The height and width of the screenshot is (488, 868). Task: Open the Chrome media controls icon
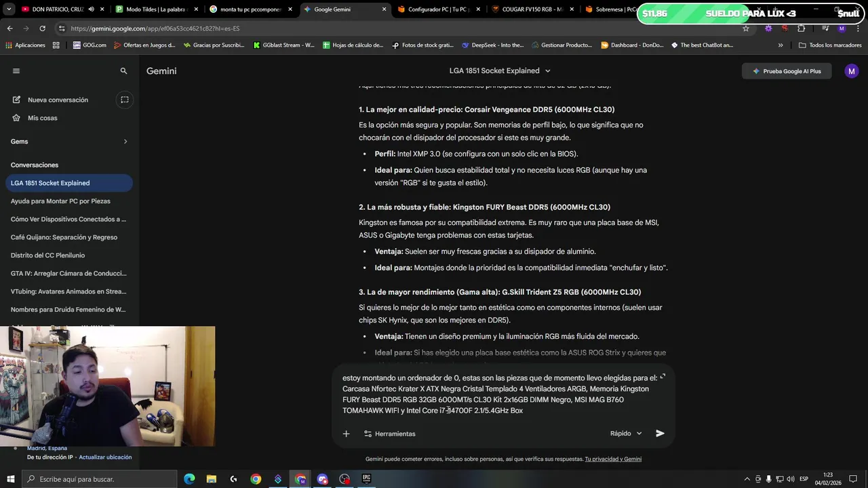pyautogui.click(x=825, y=28)
